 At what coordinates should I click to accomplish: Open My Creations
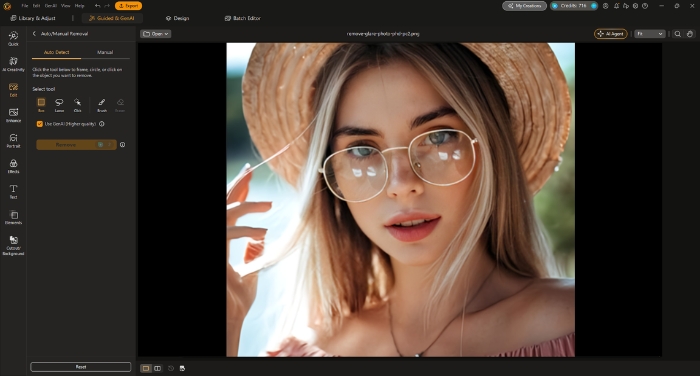pos(525,6)
